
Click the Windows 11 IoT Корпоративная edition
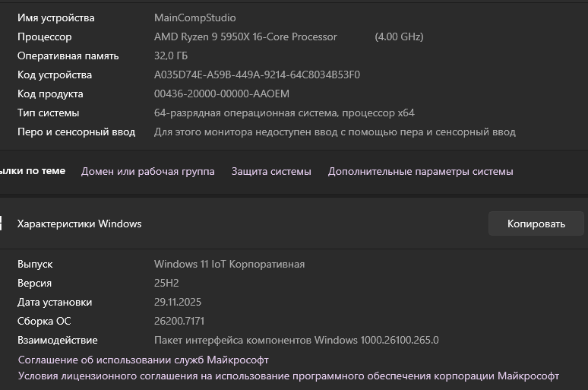pos(229,264)
